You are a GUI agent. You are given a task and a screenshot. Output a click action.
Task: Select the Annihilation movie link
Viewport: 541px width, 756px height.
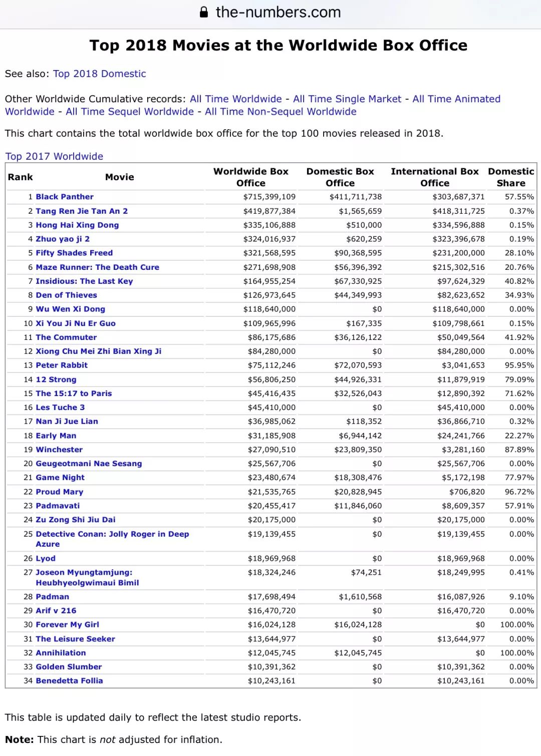coord(61,653)
